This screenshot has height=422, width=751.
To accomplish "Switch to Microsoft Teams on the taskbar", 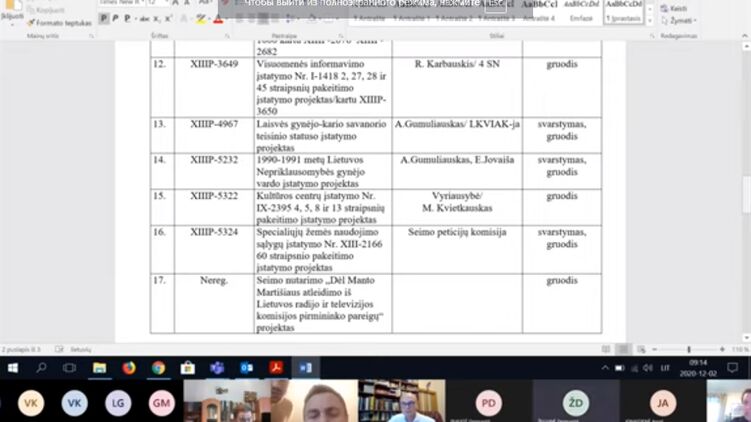I will pyautogui.click(x=217, y=368).
